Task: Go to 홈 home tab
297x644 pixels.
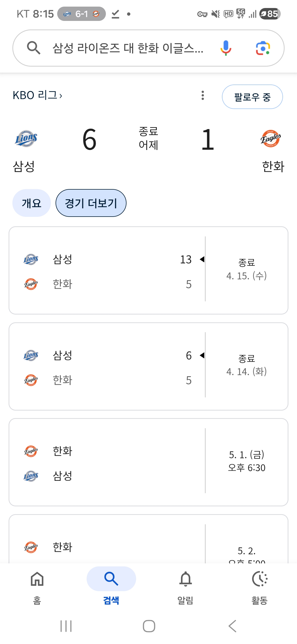Action: pos(37,586)
